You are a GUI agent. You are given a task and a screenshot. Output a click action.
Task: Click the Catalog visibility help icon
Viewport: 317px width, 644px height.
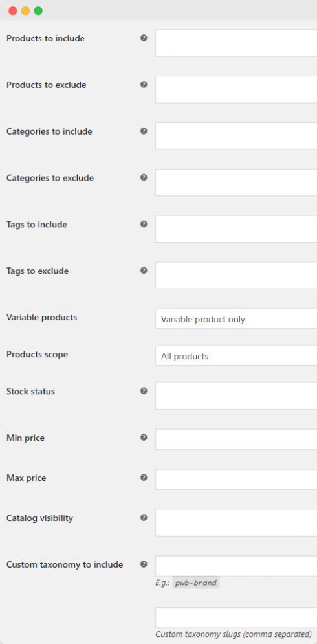tap(144, 518)
